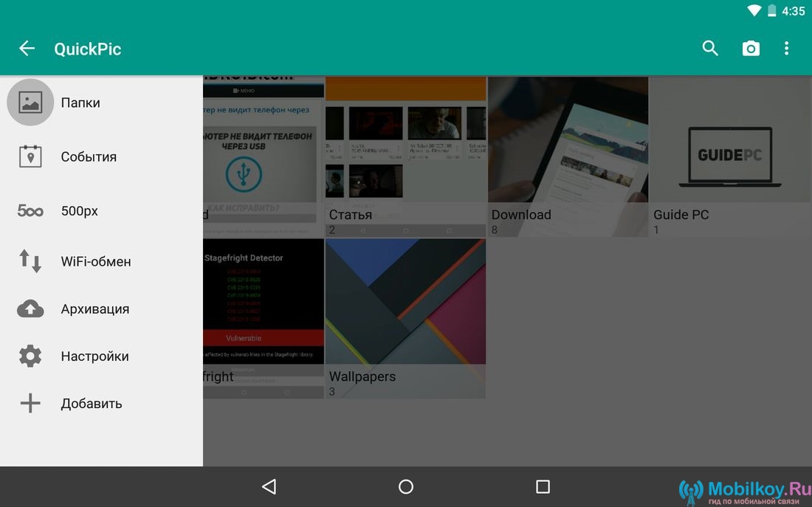Click the Статья folder name
This screenshot has height=507, width=812.
350,215
